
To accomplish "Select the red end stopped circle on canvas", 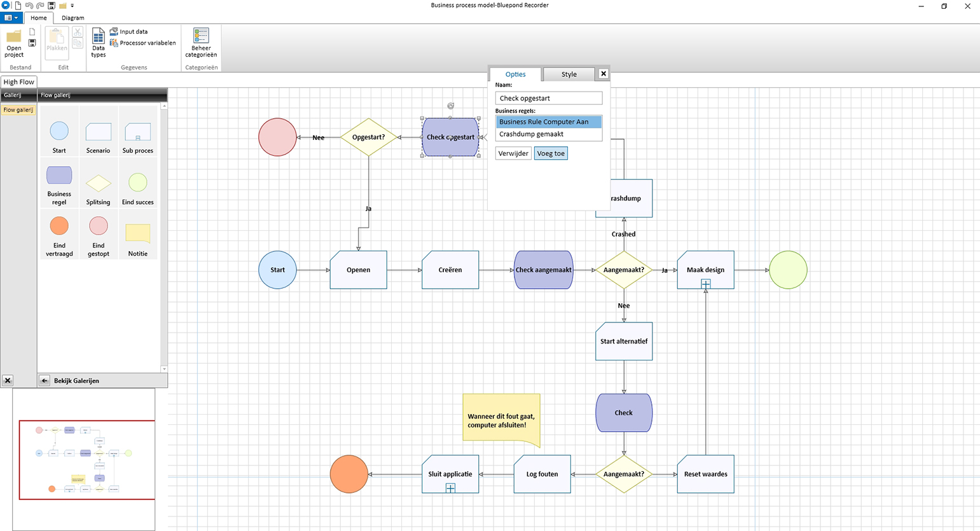I will pyautogui.click(x=278, y=137).
